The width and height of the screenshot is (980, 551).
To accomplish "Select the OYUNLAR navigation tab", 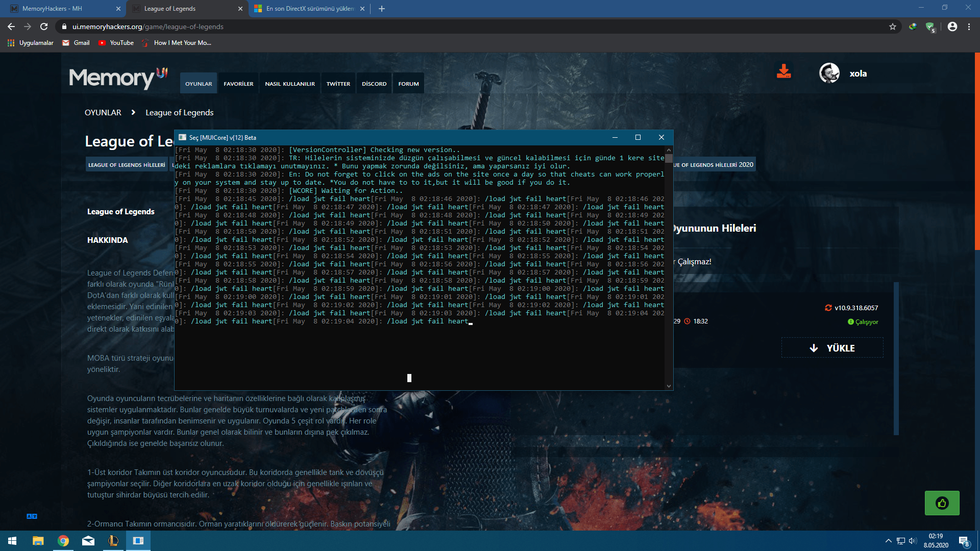I will point(199,84).
